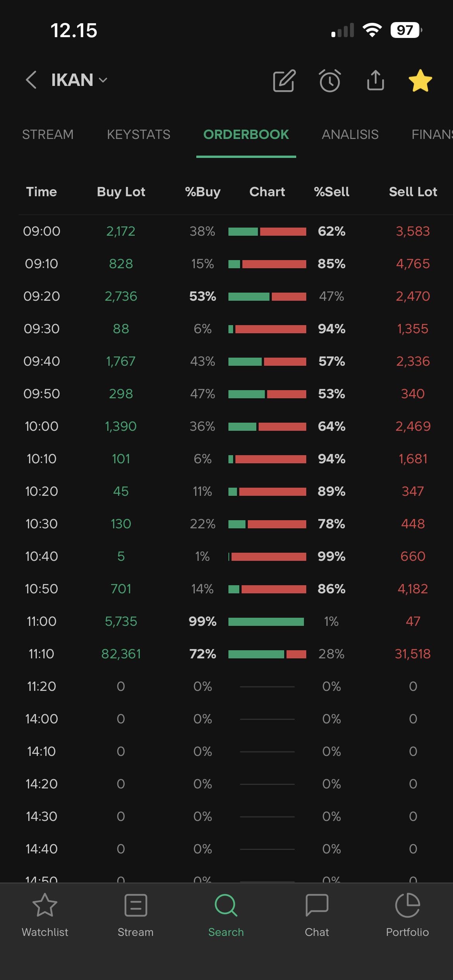Go to Stream in bottom navigation
453x980 pixels.
(136, 915)
